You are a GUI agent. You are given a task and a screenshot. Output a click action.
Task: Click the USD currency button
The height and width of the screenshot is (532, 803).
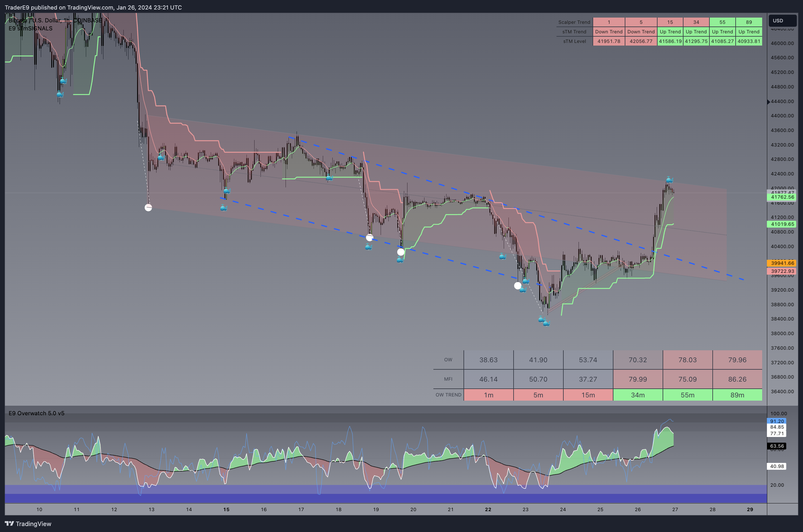click(x=782, y=21)
